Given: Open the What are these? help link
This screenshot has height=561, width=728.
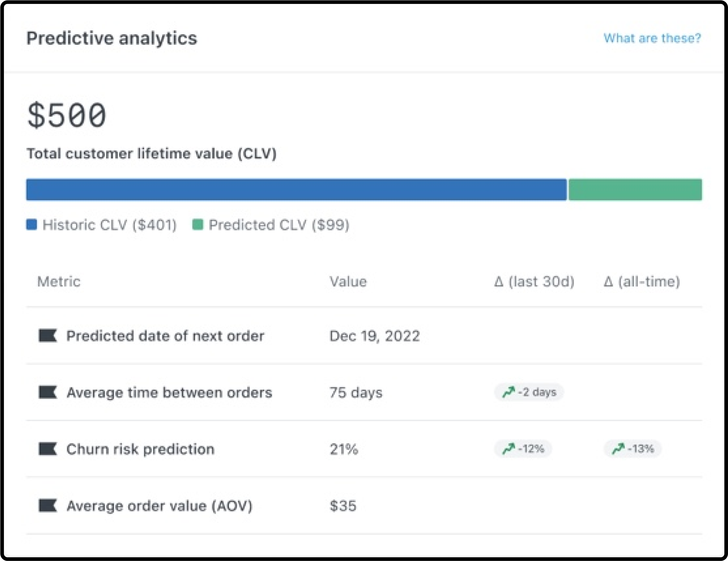Looking at the screenshot, I should point(652,38).
